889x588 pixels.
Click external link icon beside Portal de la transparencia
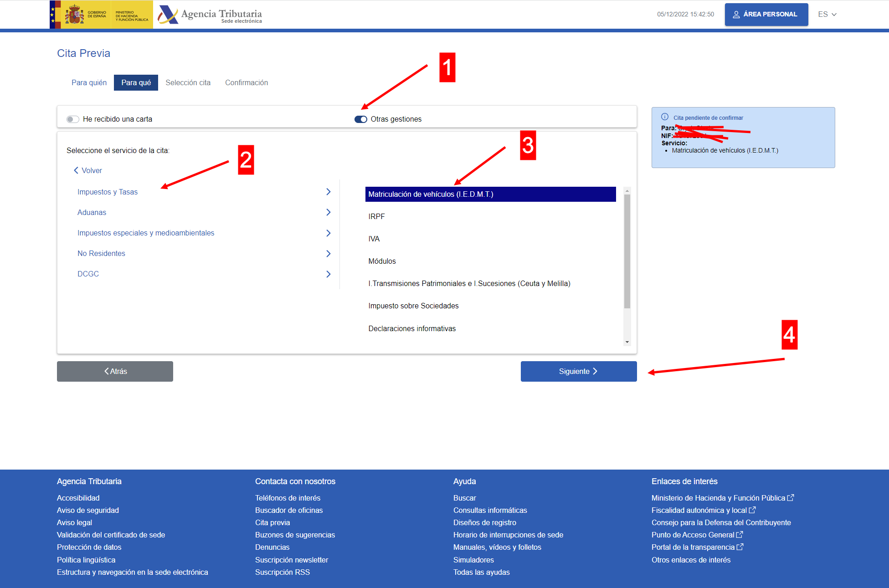[740, 547]
